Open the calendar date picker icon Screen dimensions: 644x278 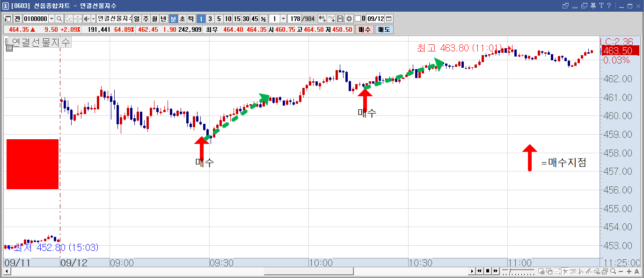[388, 19]
